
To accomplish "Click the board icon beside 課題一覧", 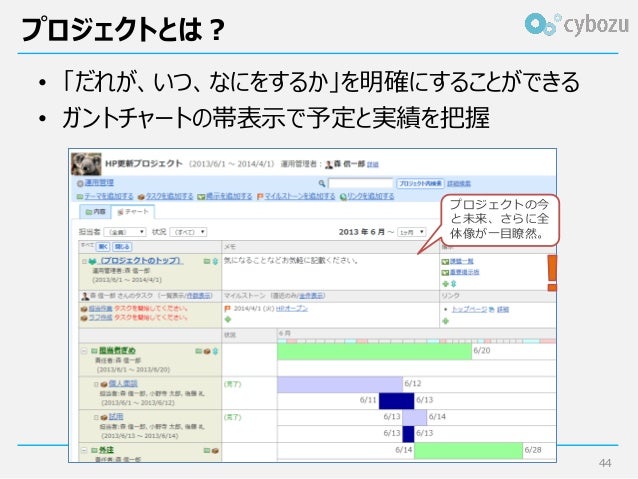I will 446,262.
